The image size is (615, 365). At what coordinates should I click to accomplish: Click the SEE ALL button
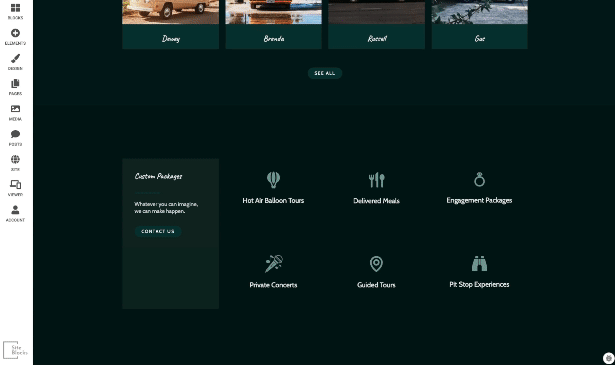click(325, 73)
